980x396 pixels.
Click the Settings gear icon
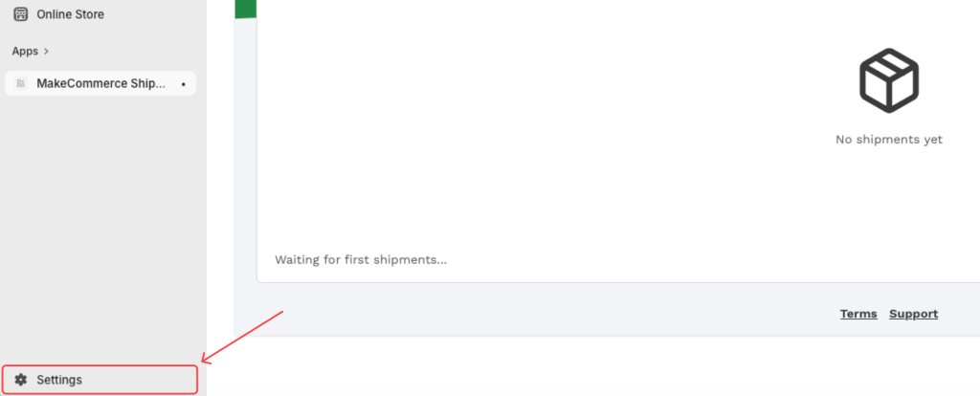click(x=21, y=380)
